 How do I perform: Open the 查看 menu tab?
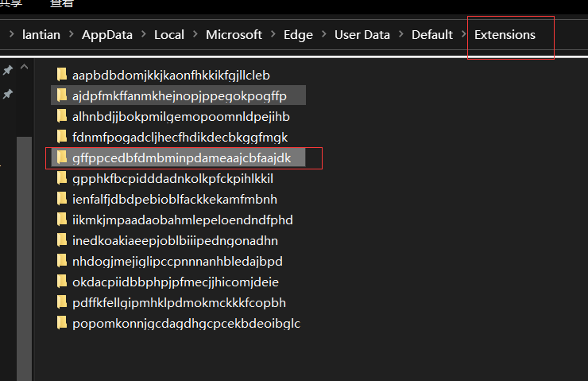pyautogui.click(x=62, y=4)
